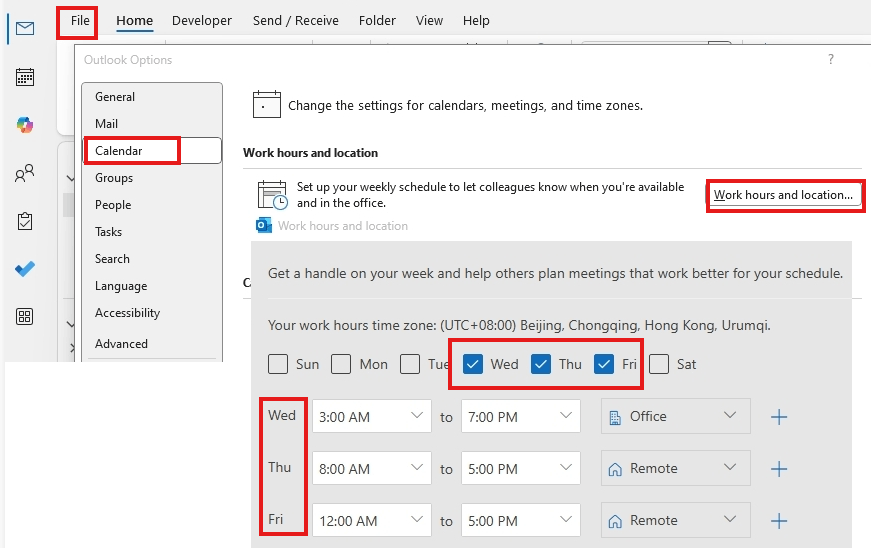Add another time slot for Wednesday
871x548 pixels.
point(779,417)
